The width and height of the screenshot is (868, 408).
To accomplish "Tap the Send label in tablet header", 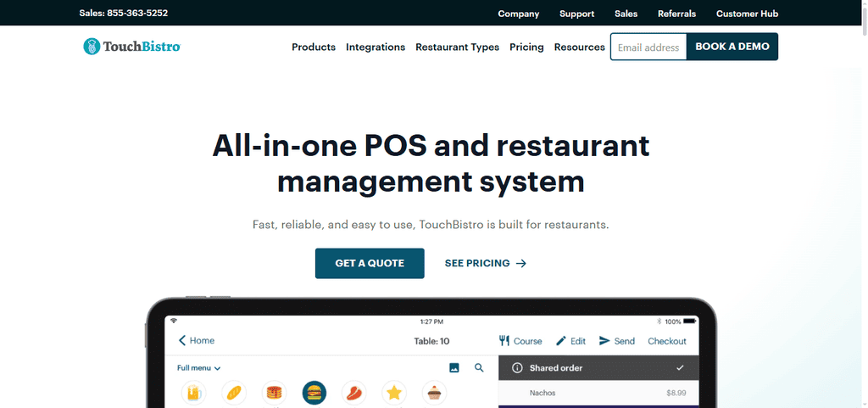I will [x=625, y=341].
